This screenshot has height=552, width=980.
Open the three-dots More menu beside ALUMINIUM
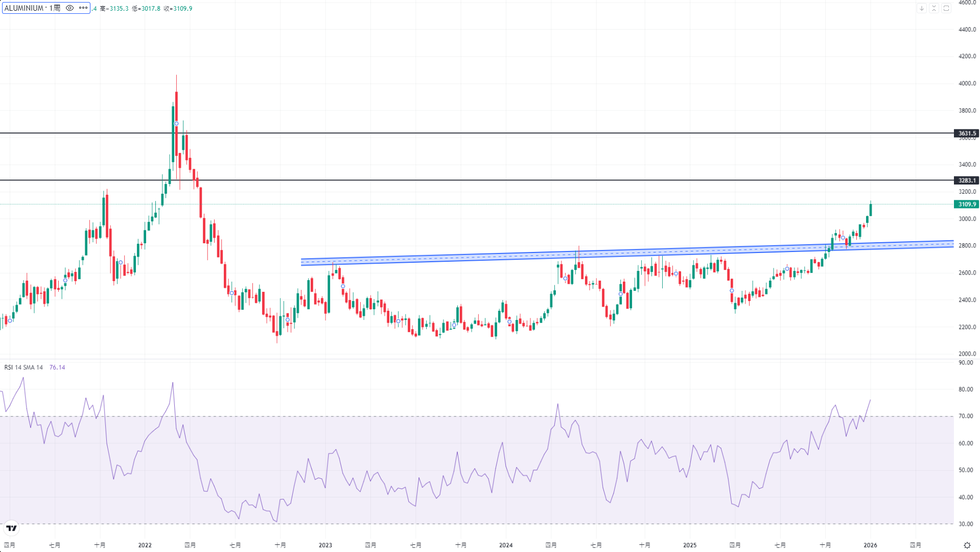click(x=83, y=8)
